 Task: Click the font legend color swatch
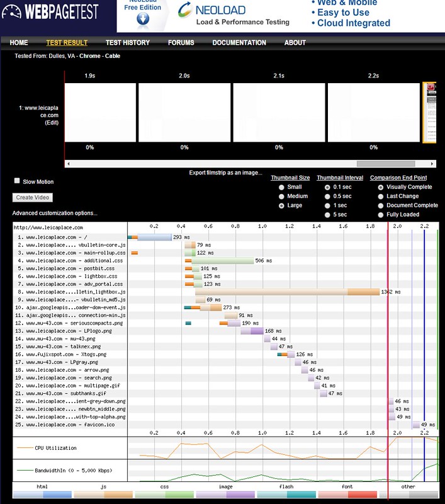pyautogui.click(x=347, y=495)
